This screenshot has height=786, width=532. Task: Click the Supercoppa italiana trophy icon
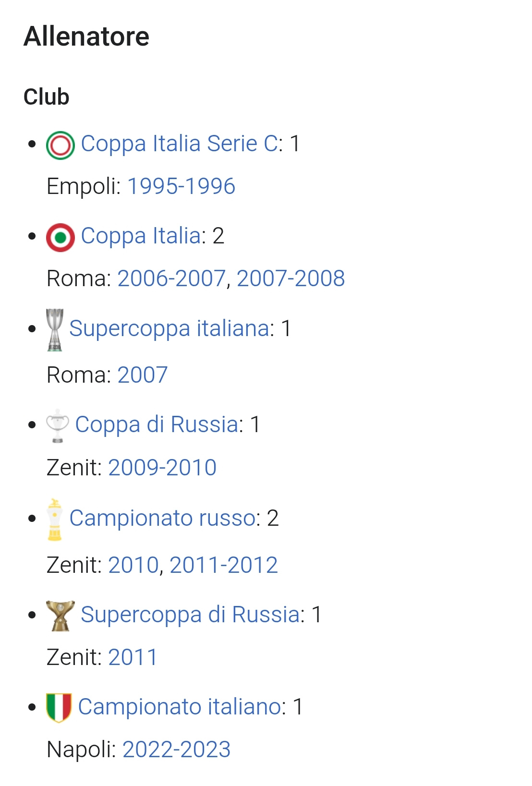point(55,330)
